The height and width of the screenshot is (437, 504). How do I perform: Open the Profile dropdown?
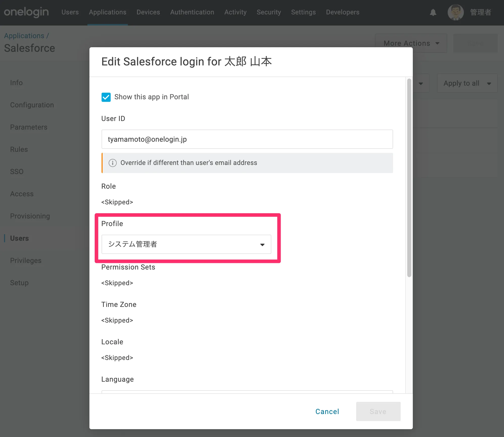pyautogui.click(x=186, y=244)
